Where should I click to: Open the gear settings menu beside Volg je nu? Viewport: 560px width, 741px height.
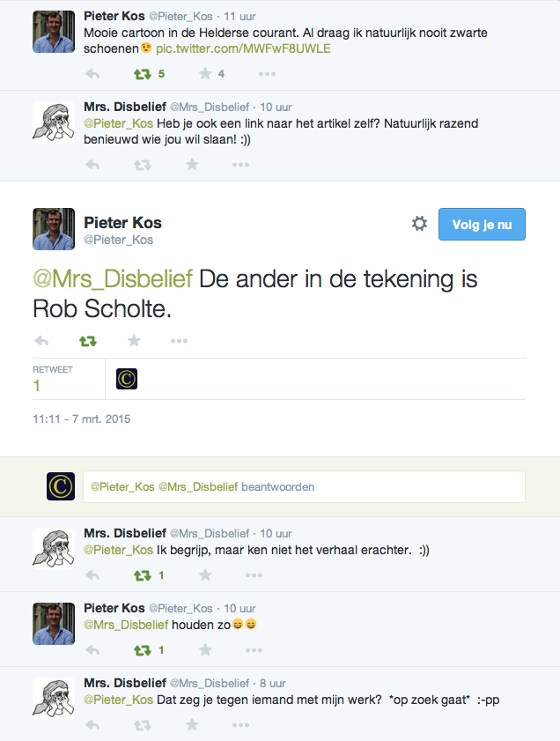[419, 224]
